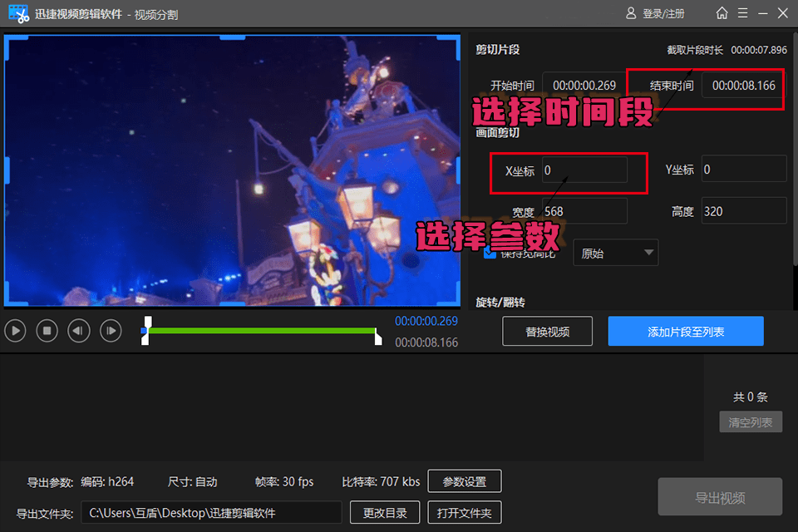Click the 结束时间 input field
The width and height of the screenshot is (798, 532).
(743, 86)
